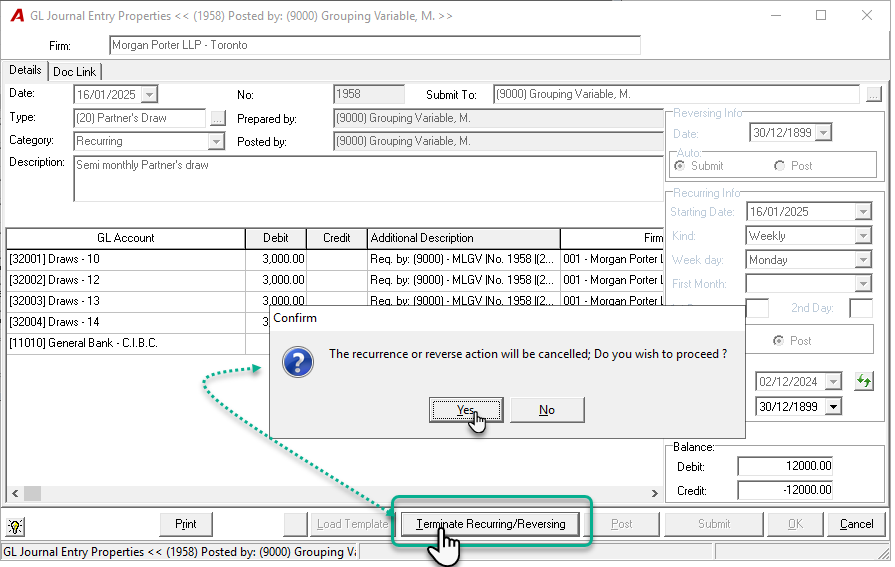Click the Cancel button
This screenshot has height=567, width=895.
coord(856,524)
